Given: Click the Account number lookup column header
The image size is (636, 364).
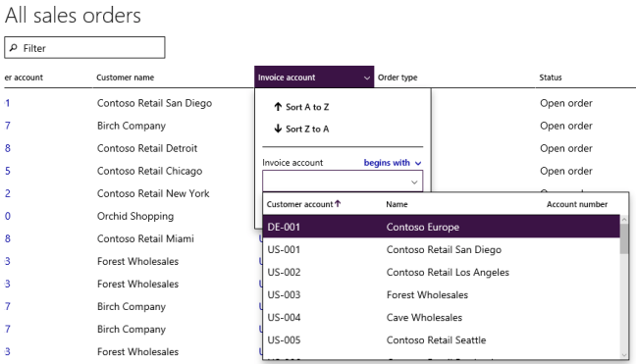Looking at the screenshot, I should 577,204.
